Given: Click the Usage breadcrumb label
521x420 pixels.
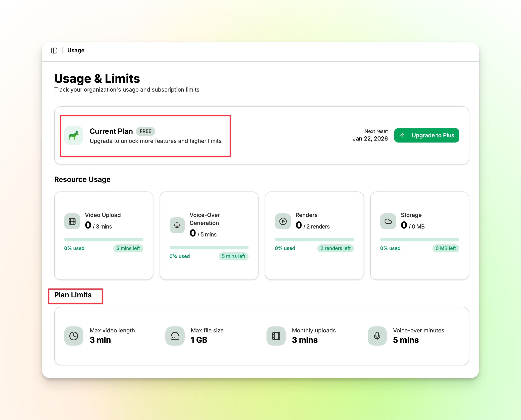Looking at the screenshot, I should (76, 51).
